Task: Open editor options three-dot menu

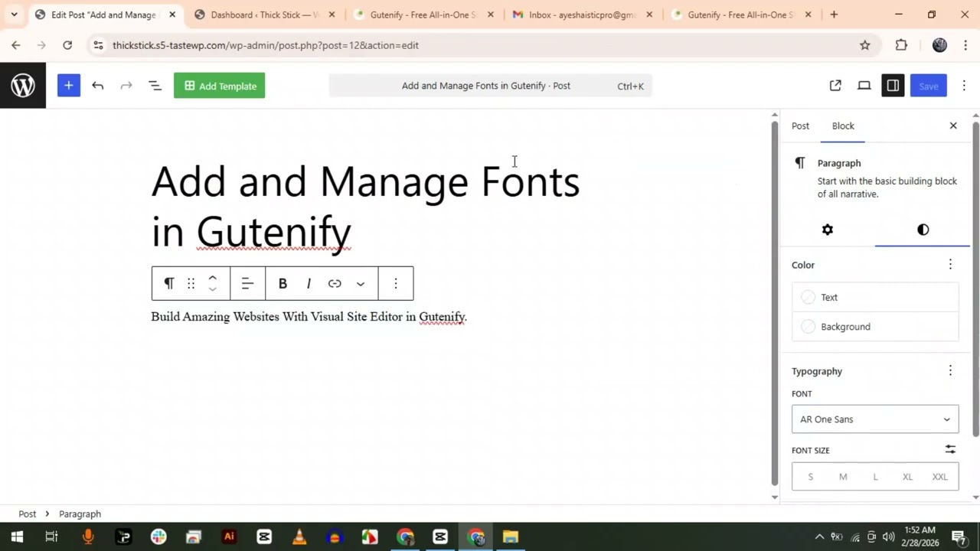Action: point(964,86)
